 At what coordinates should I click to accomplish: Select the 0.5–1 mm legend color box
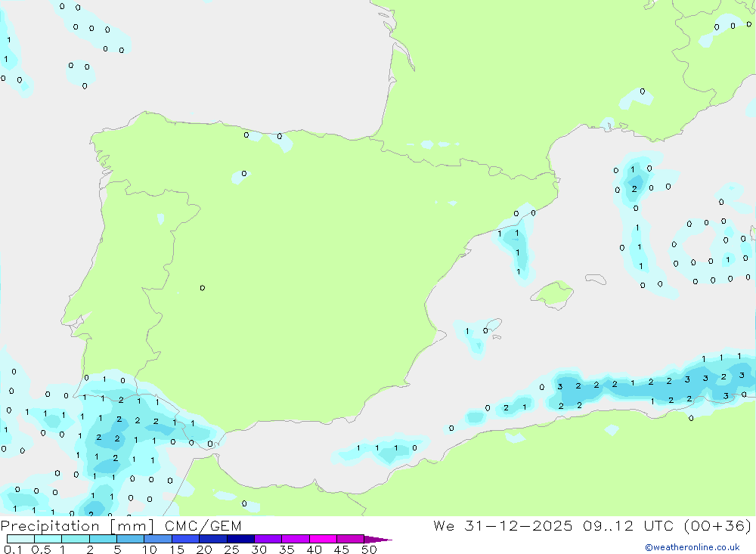48,539
